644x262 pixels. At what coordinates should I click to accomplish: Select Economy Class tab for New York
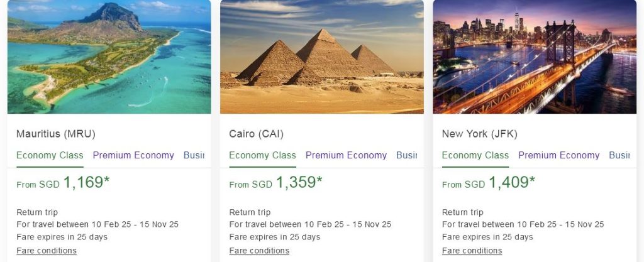(475, 155)
